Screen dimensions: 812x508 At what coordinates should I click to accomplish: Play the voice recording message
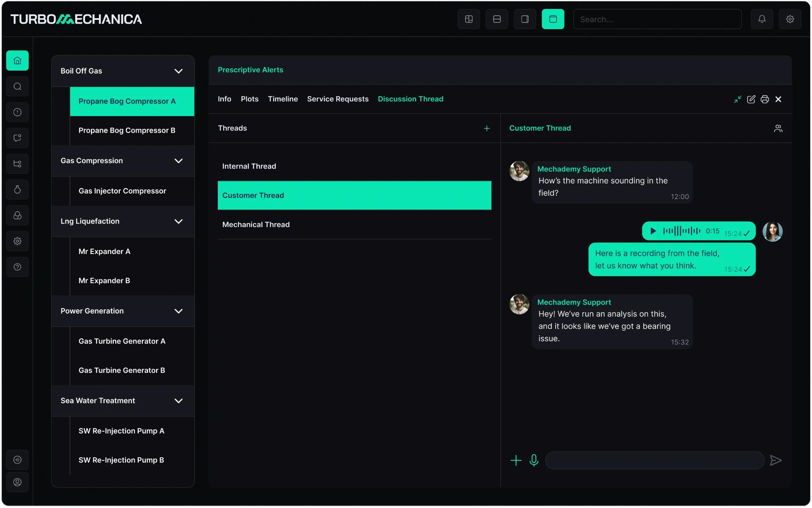coord(653,231)
